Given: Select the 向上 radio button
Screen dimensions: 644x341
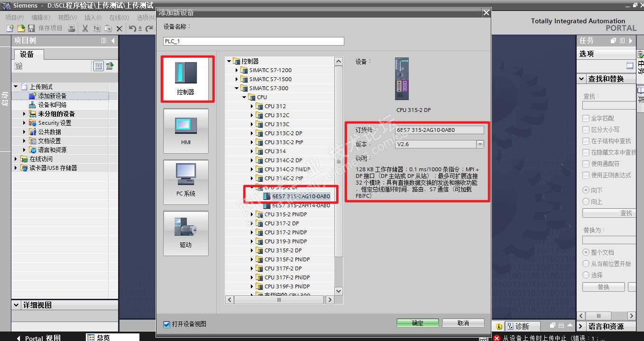Looking at the screenshot, I should (x=586, y=202).
